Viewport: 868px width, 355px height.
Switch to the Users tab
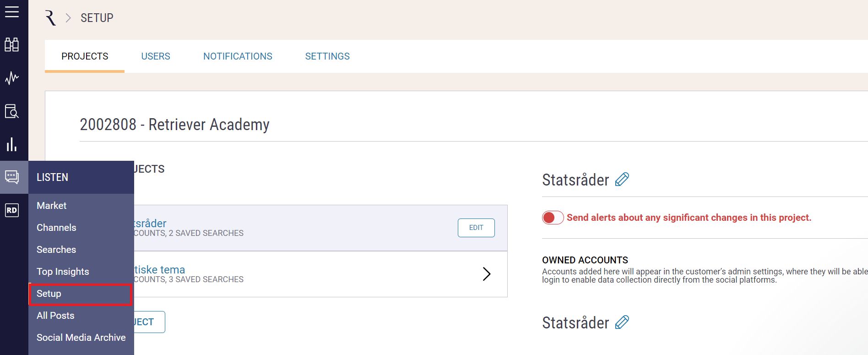[x=156, y=56]
